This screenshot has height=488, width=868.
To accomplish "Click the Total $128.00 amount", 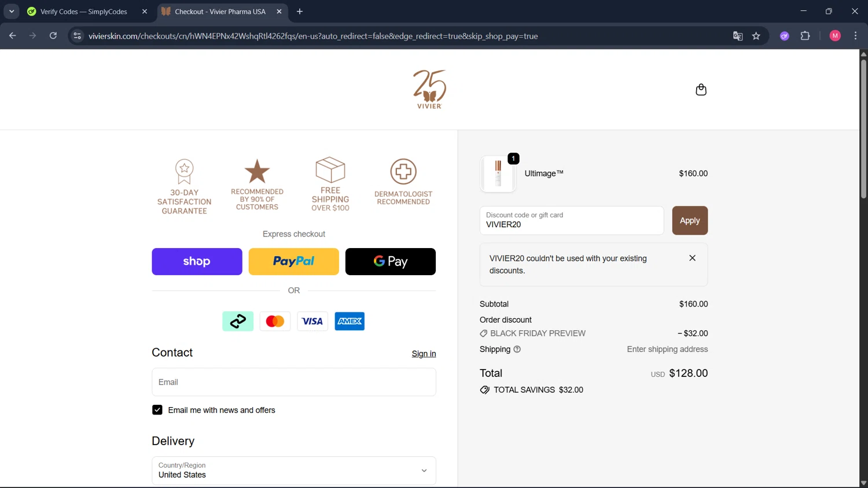I will tap(688, 374).
